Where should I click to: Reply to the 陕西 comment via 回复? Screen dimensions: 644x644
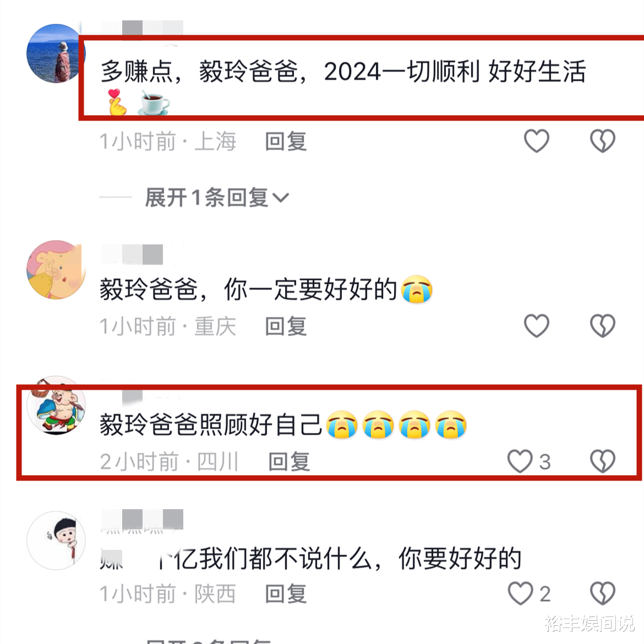tap(286, 594)
